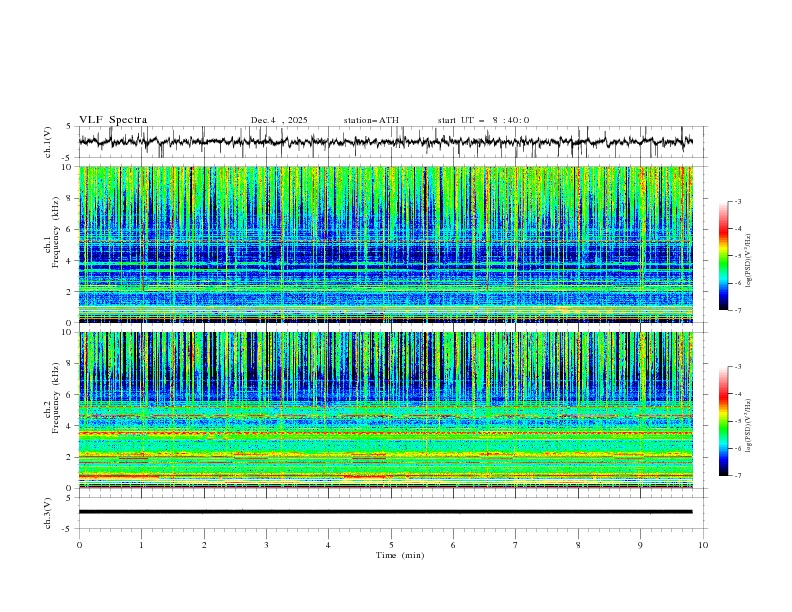The height and width of the screenshot is (612, 792).
Task: Click the "-5" label on ch.2 colorbar
Action: tap(738, 421)
